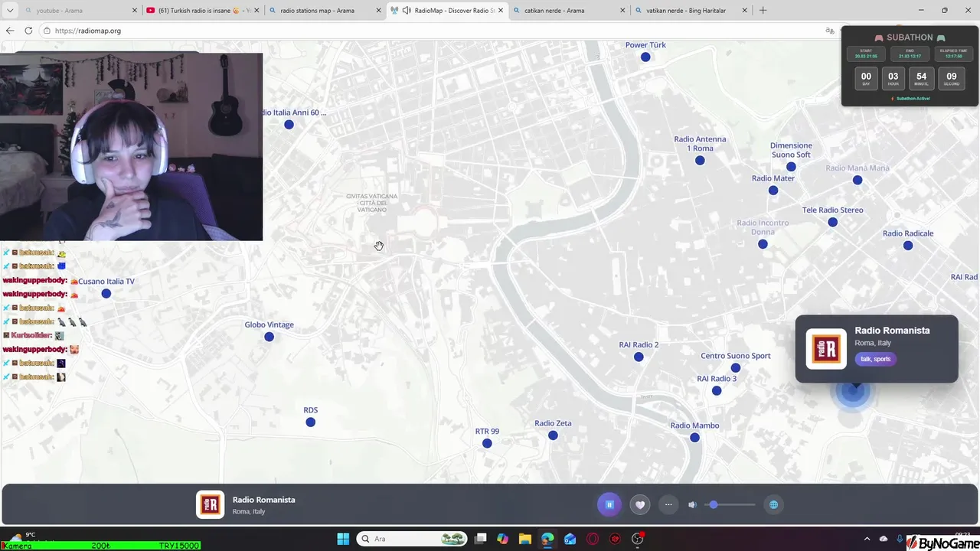Select the Radio Italia Anni 60 marker
Viewport: 980px width, 551px height.
click(289, 124)
